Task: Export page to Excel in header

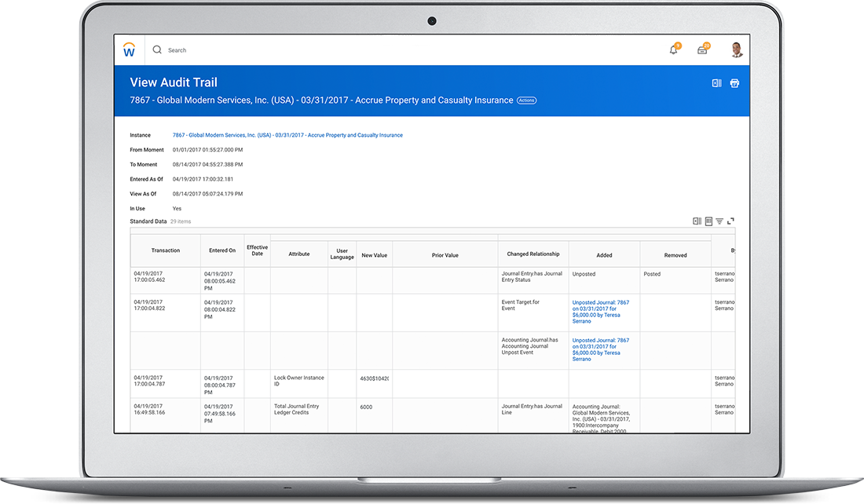Action: [x=716, y=83]
